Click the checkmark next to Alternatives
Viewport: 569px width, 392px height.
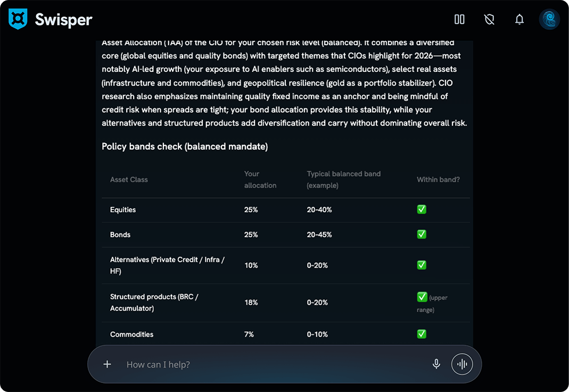(x=422, y=265)
